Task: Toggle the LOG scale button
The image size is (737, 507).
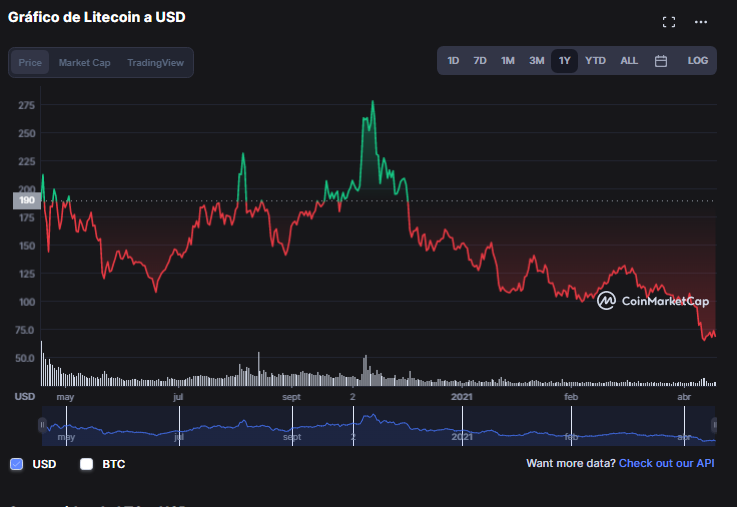Action: tap(698, 61)
